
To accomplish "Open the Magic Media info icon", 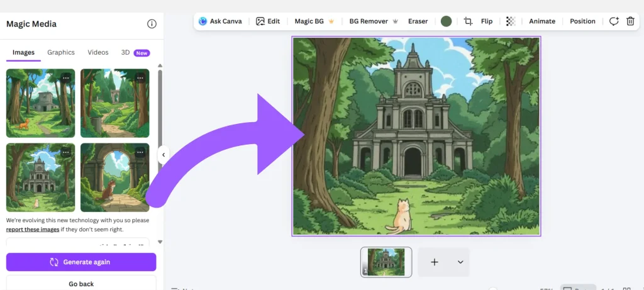I will [152, 24].
